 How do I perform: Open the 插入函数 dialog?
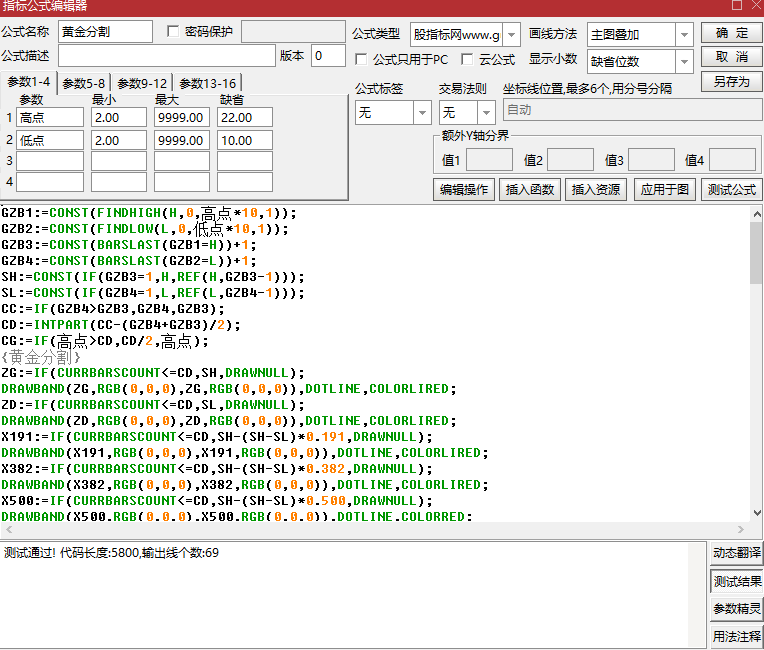(x=530, y=190)
